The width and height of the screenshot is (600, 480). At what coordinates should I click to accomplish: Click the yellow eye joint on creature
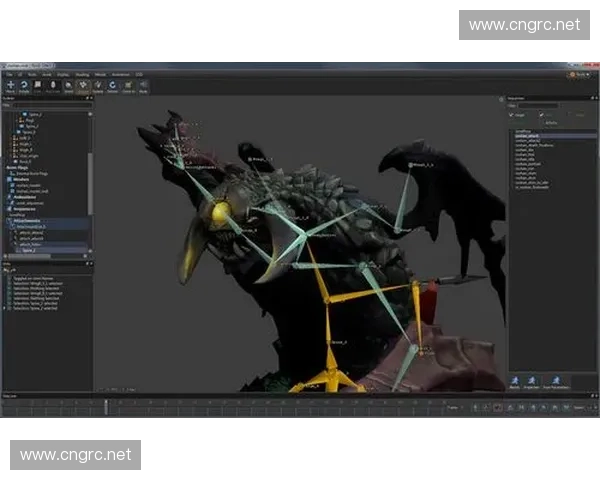pyautogui.click(x=221, y=212)
